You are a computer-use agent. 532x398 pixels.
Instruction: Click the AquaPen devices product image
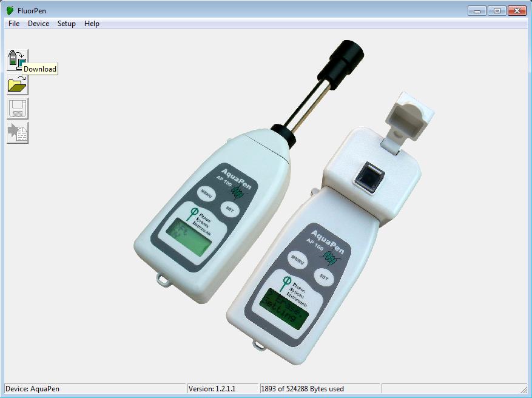pyautogui.click(x=284, y=203)
